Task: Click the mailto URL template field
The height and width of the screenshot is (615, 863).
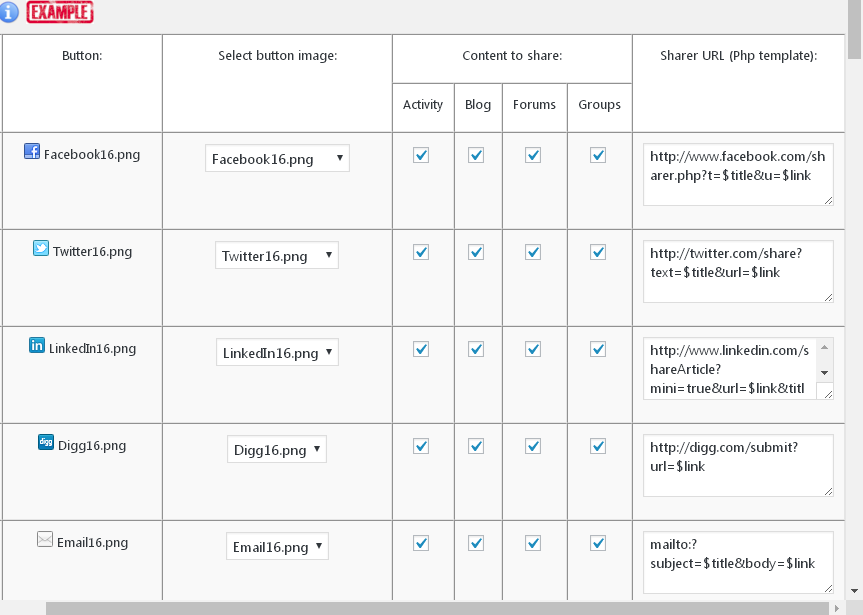Action: point(738,562)
